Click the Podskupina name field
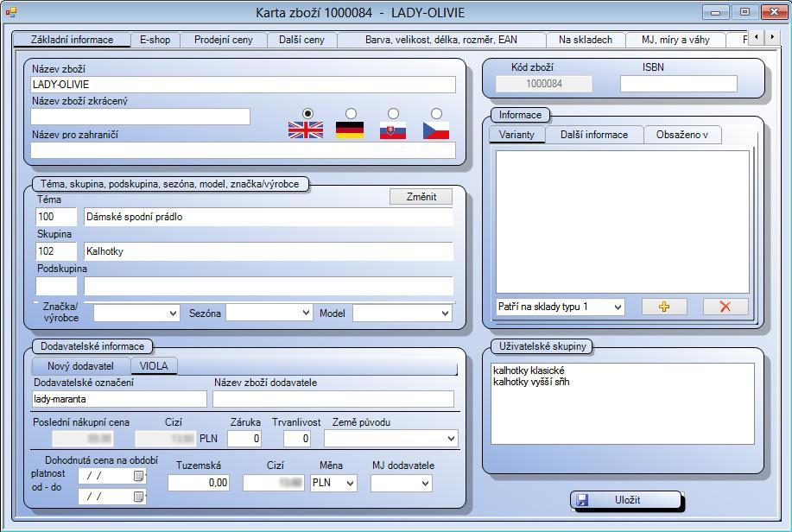 (x=269, y=286)
